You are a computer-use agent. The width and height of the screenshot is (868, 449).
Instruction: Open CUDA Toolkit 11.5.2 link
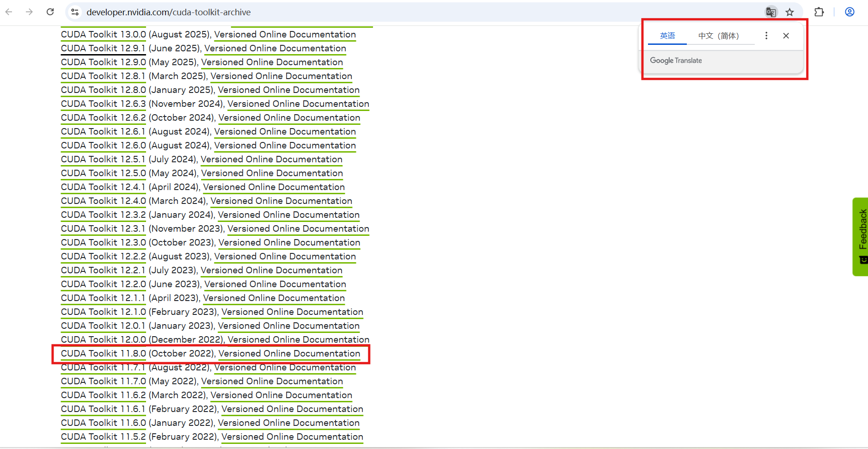[x=104, y=437]
